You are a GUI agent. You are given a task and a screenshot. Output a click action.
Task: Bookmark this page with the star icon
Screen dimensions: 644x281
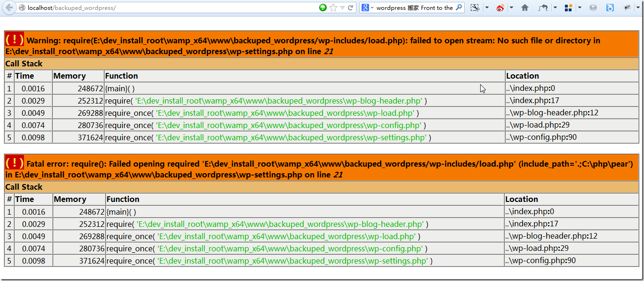(x=333, y=8)
